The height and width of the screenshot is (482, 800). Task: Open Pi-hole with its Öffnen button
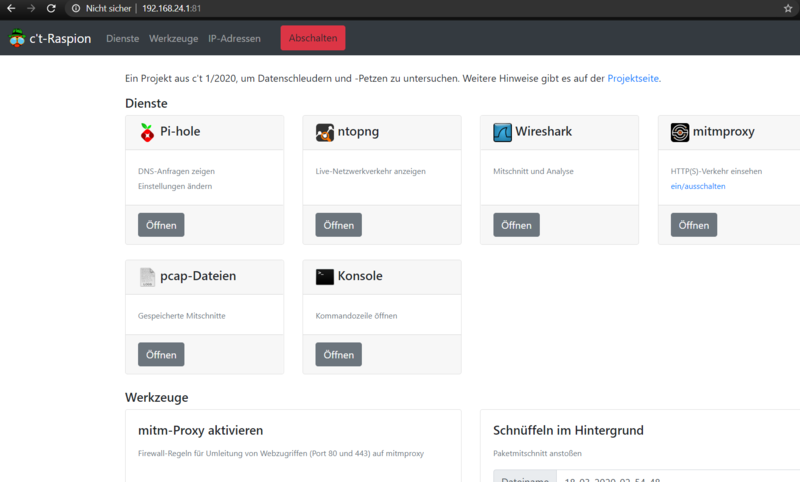(x=161, y=225)
